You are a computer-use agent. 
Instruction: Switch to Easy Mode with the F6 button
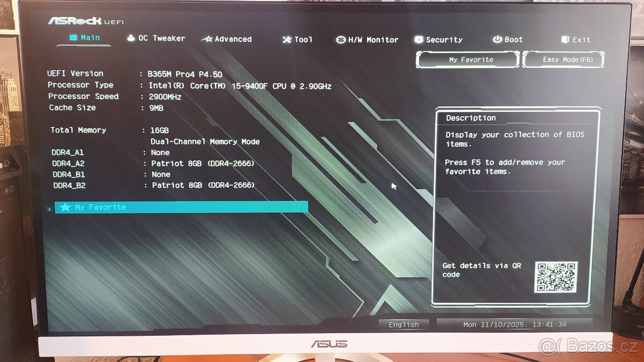pos(563,60)
